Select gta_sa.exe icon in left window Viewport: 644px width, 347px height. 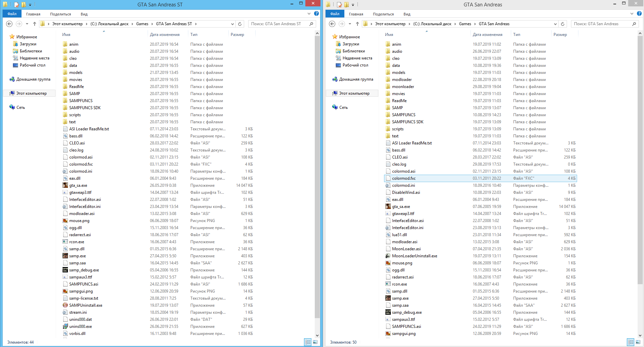click(x=65, y=185)
